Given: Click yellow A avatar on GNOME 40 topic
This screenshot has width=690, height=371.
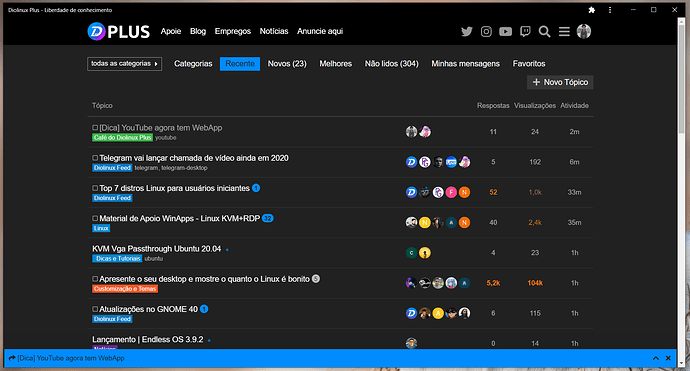Looking at the screenshot, I should click(x=438, y=313).
